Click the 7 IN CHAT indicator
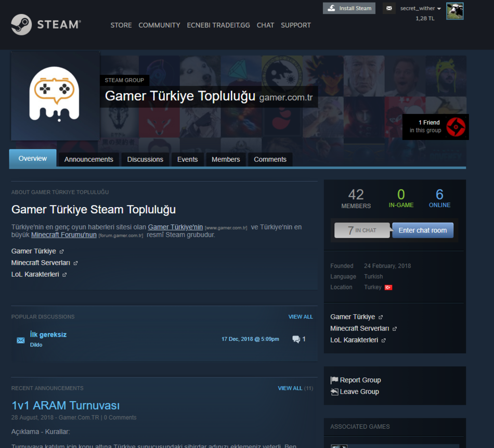The width and height of the screenshot is (494, 448). [x=362, y=231]
